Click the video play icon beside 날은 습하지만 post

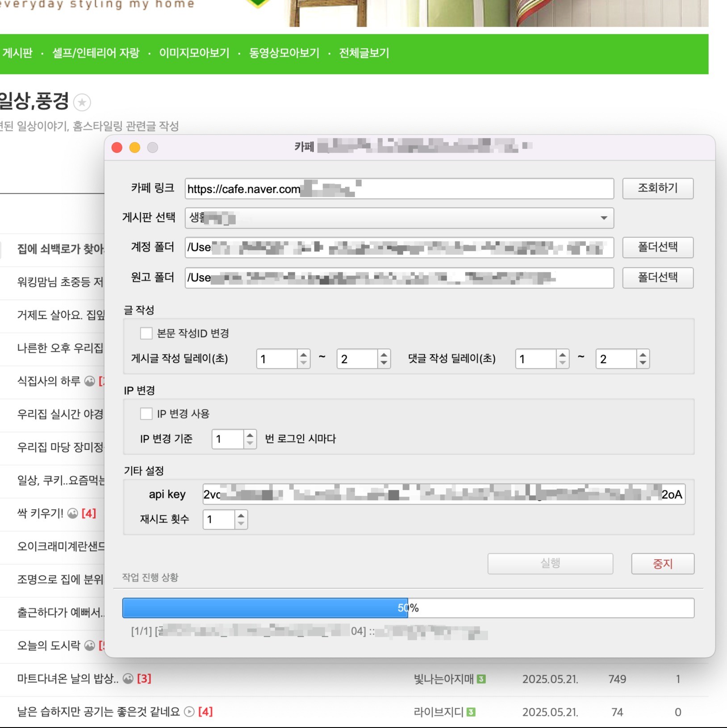pyautogui.click(x=189, y=712)
